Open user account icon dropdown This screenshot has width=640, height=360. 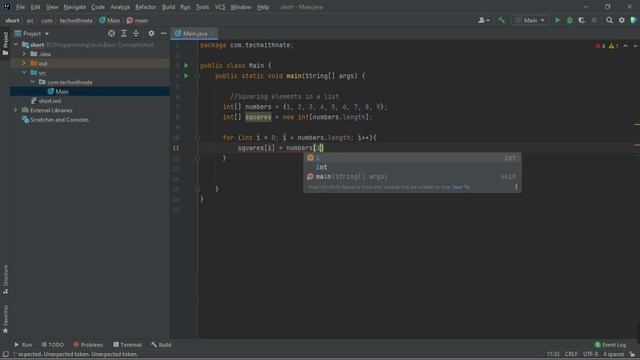pyautogui.click(x=484, y=20)
